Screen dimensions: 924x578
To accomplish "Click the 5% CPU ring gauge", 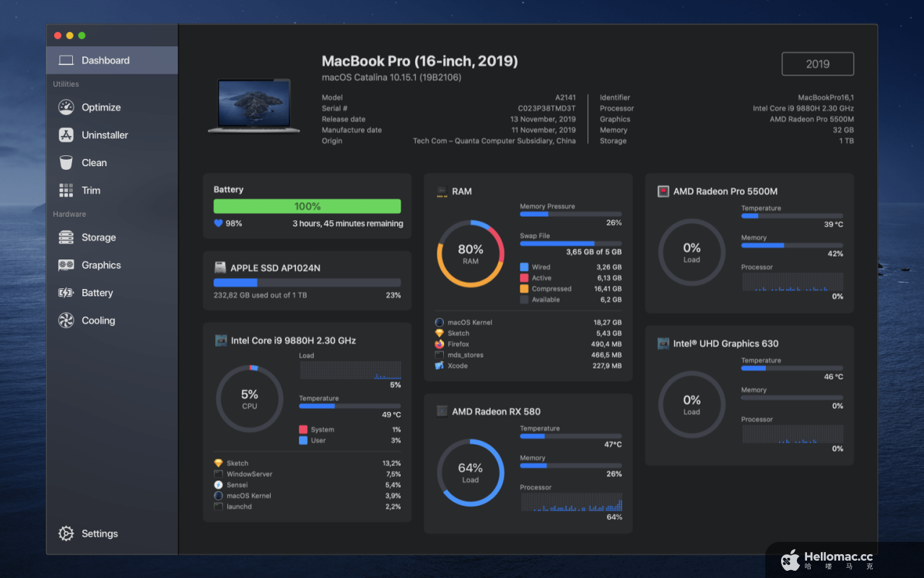I will click(250, 399).
